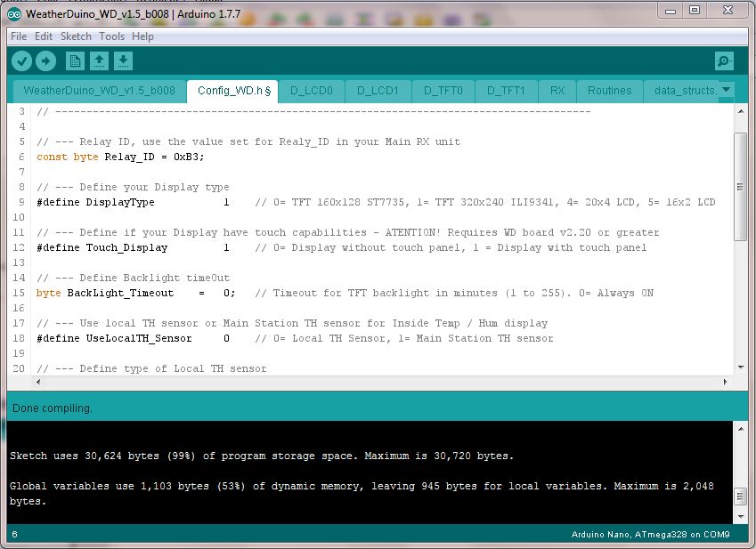Save sketch using the Save icon
The width and height of the screenshot is (756, 549).
124,61
